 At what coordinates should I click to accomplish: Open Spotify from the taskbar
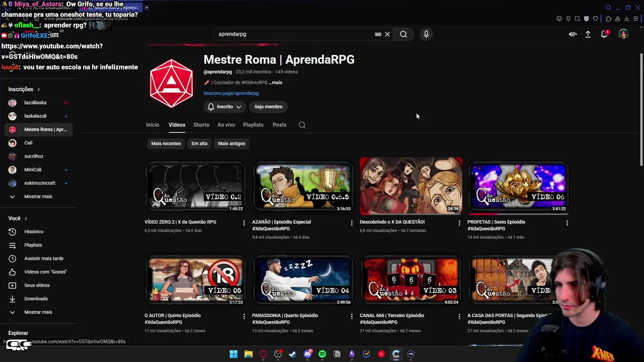click(x=322, y=354)
